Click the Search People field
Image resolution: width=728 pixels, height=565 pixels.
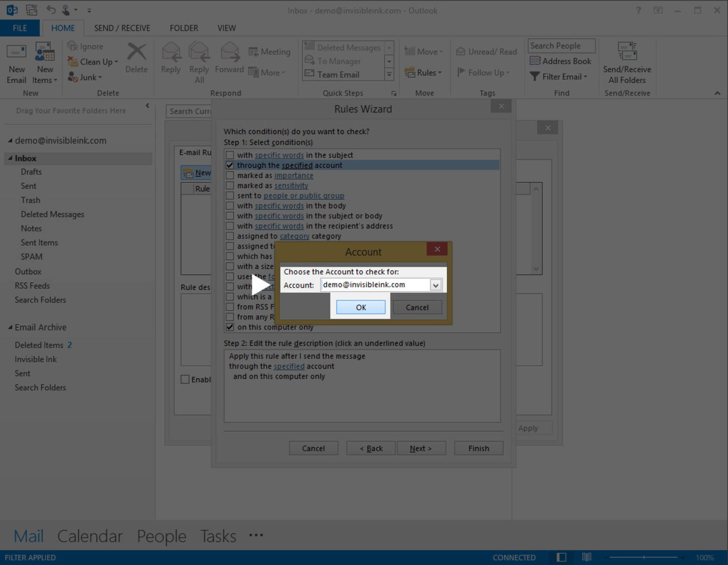coord(561,46)
